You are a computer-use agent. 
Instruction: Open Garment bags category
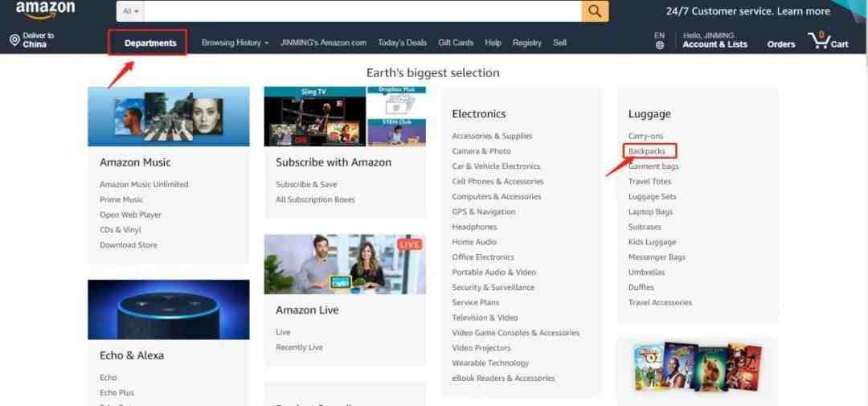pyautogui.click(x=653, y=166)
